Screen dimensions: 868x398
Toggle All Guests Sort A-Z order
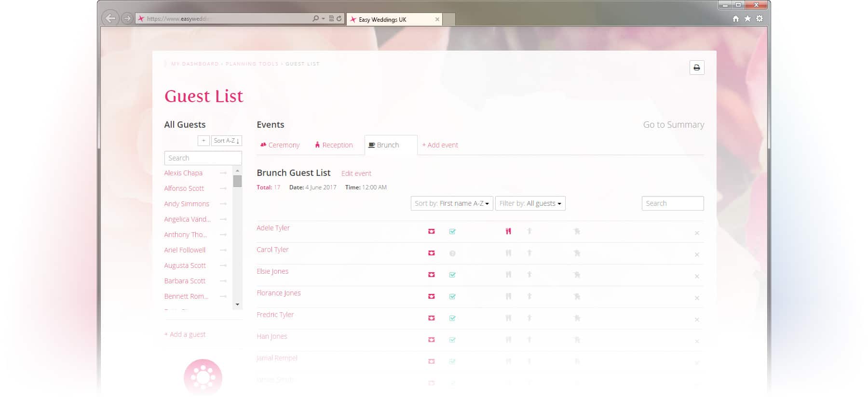click(x=227, y=141)
